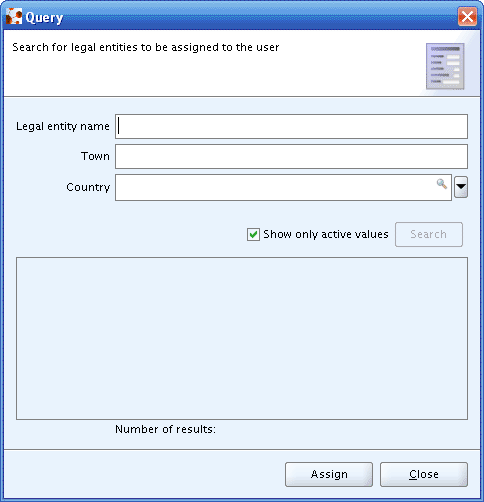Click inside the Town text field
Viewport: 484px width, 502px height.
click(291, 156)
